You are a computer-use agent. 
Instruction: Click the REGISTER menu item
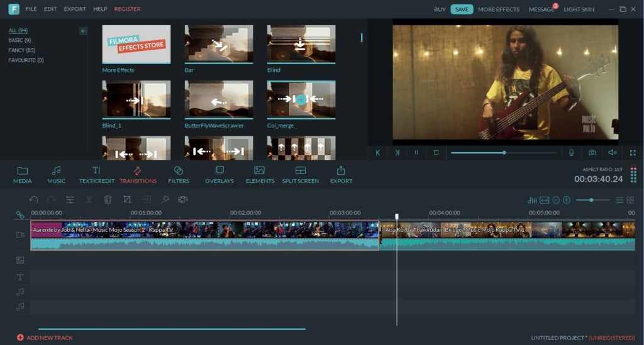[x=127, y=9]
